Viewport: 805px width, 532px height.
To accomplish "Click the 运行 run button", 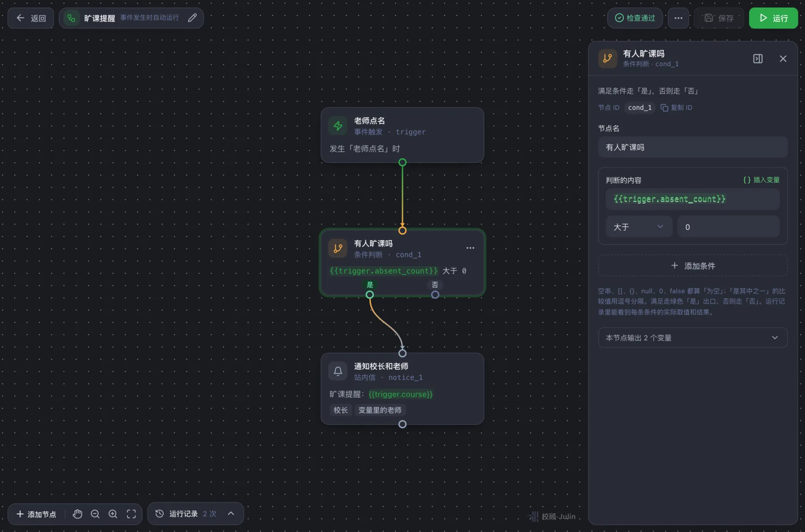I will 773,18.
